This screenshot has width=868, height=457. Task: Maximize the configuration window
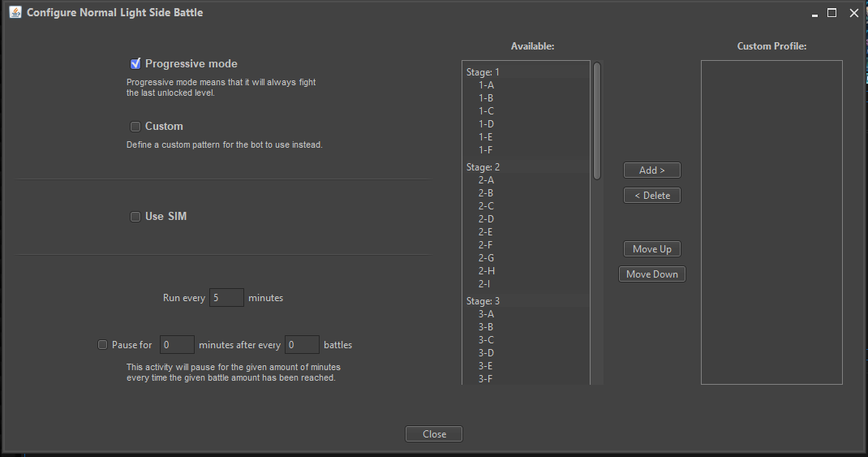tap(831, 12)
